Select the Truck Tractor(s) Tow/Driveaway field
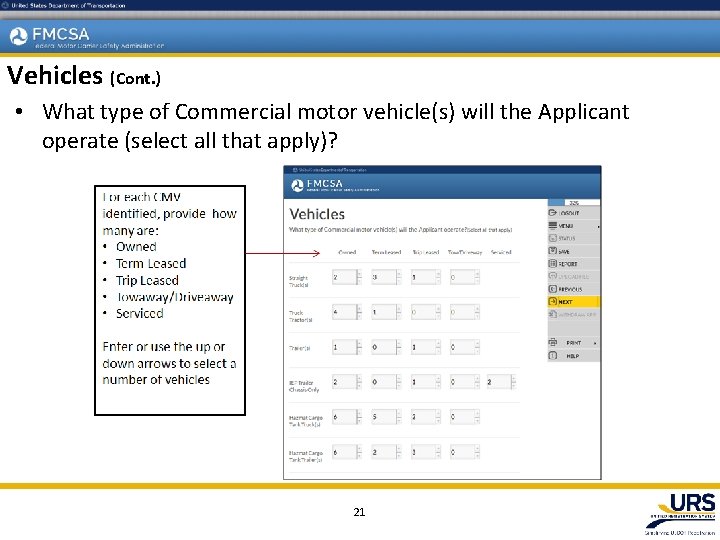Image resolution: width=720 pixels, height=540 pixels. click(465, 312)
